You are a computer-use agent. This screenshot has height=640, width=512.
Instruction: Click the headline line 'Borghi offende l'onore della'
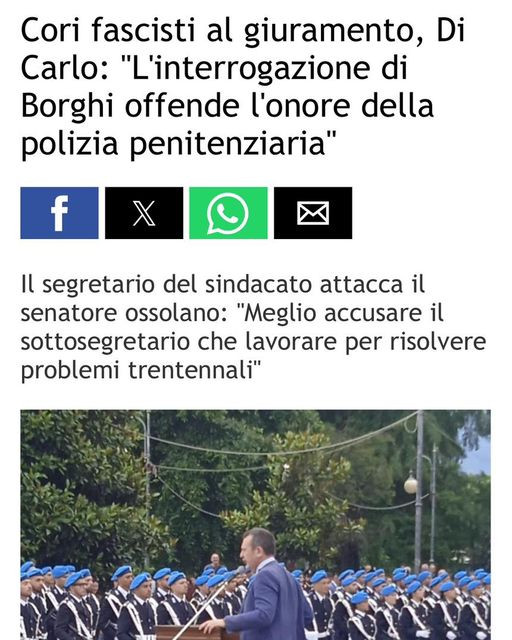(x=227, y=106)
